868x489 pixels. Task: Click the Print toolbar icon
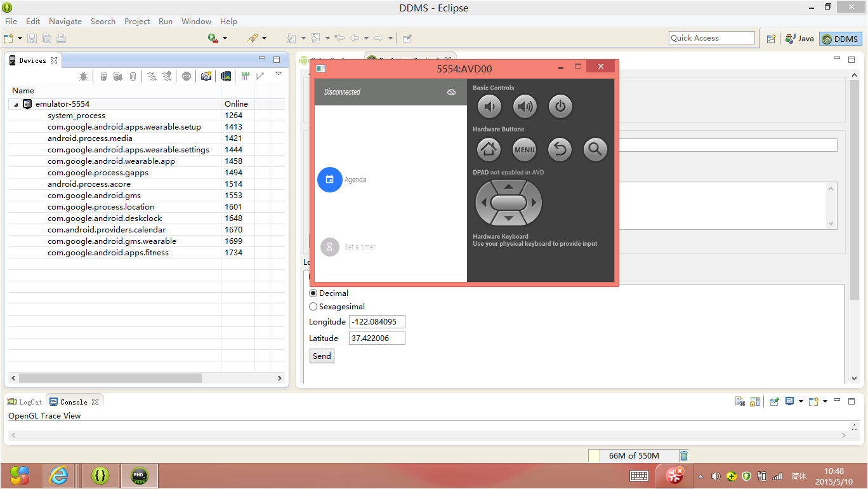(60, 39)
